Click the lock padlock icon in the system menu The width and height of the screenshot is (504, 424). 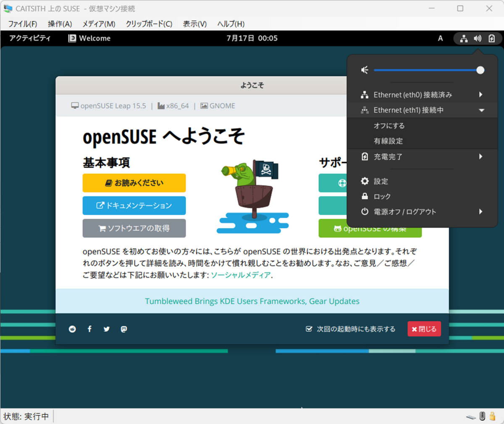[365, 196]
